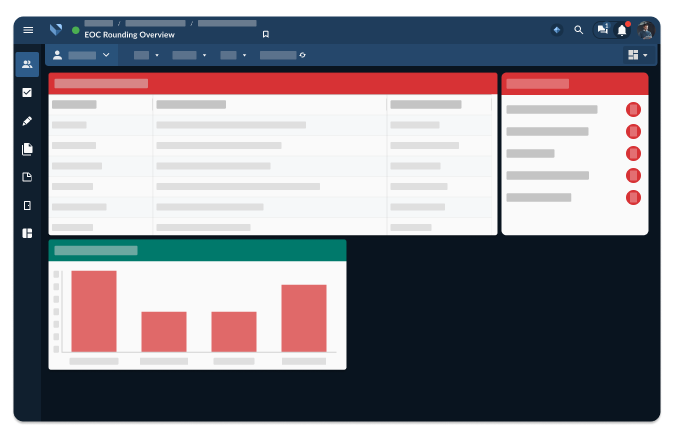Bookmark the EOC Rounding Overview page
This screenshot has width=676, height=433.
coord(266,34)
